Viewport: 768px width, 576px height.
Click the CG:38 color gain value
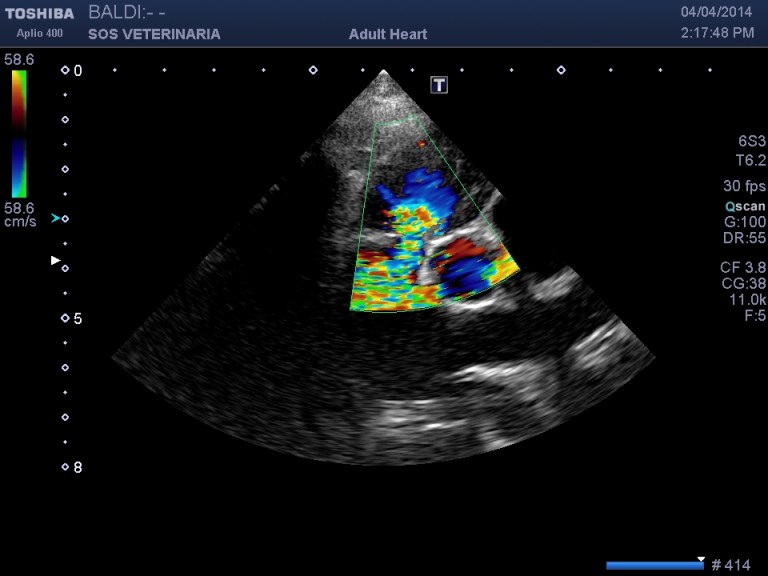pos(744,284)
